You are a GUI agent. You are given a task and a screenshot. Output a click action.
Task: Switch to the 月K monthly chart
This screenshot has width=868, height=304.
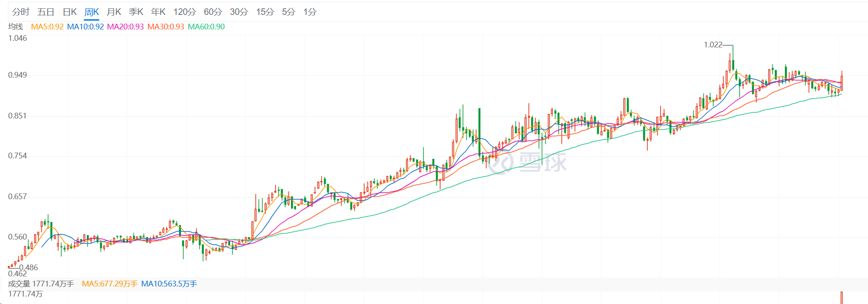point(114,12)
